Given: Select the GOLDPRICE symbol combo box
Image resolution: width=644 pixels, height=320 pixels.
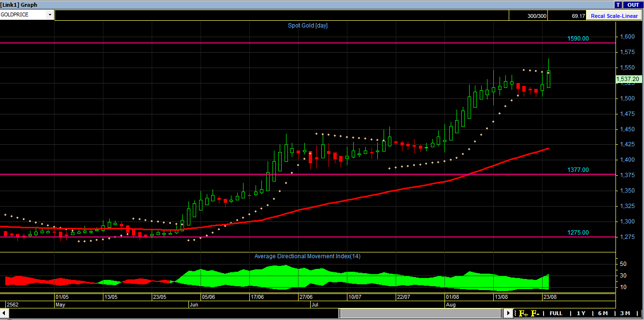Looking at the screenshot, I should (x=27, y=15).
